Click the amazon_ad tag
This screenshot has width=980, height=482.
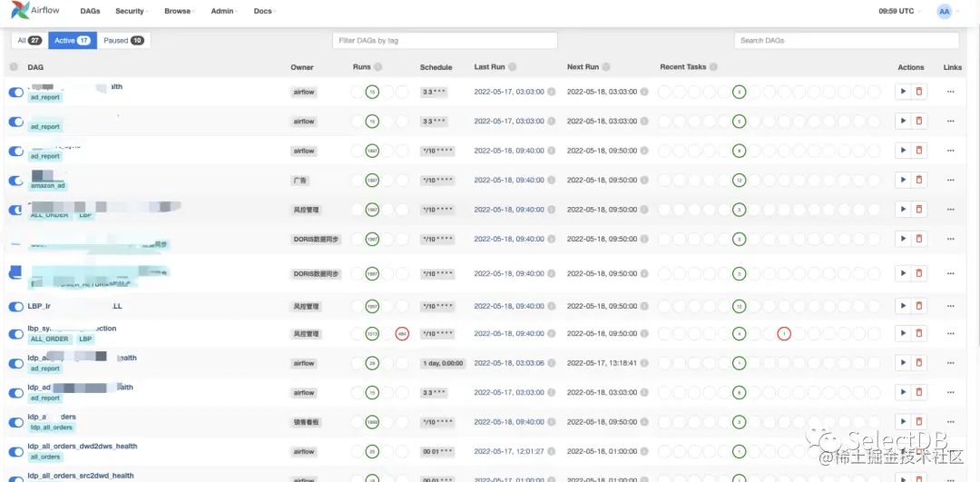(x=47, y=186)
